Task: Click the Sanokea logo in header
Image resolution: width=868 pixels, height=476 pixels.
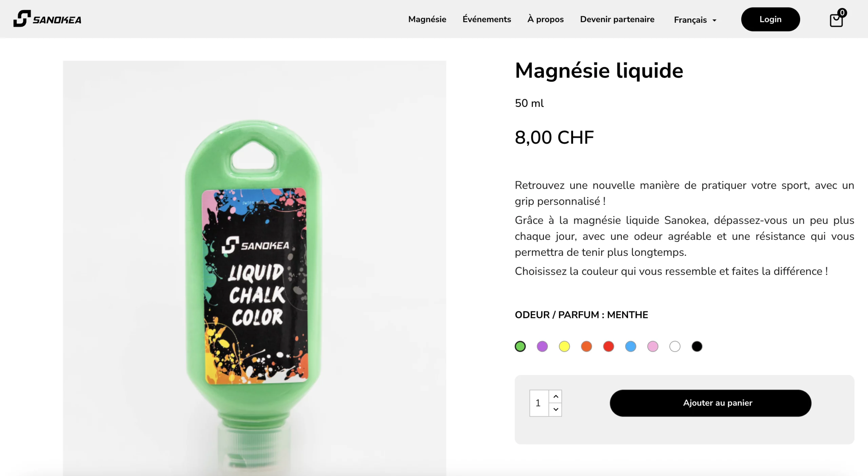Action: pyautogui.click(x=47, y=19)
